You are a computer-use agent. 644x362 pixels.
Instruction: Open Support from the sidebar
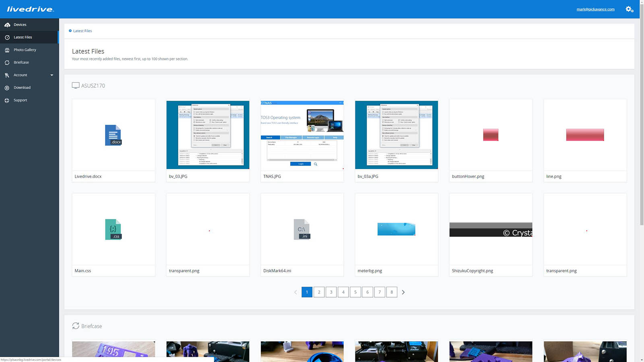click(x=29, y=100)
